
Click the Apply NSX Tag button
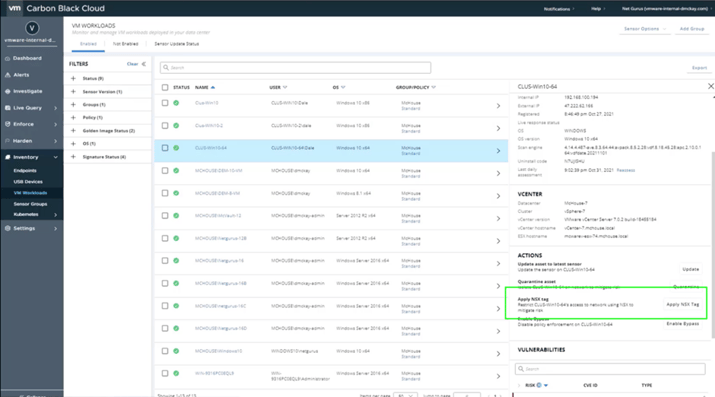(683, 304)
